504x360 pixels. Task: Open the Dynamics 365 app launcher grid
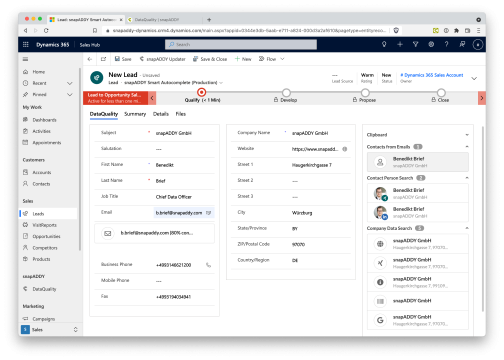26,44
